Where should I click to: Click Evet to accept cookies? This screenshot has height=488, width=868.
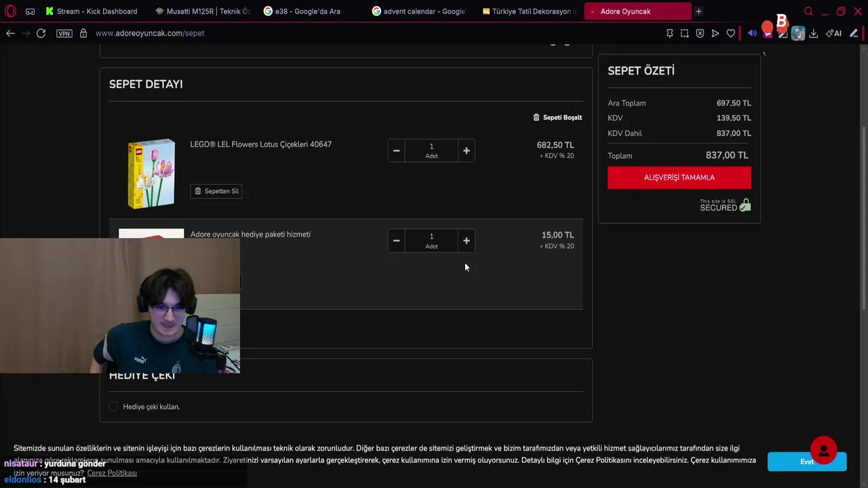[807, 462]
